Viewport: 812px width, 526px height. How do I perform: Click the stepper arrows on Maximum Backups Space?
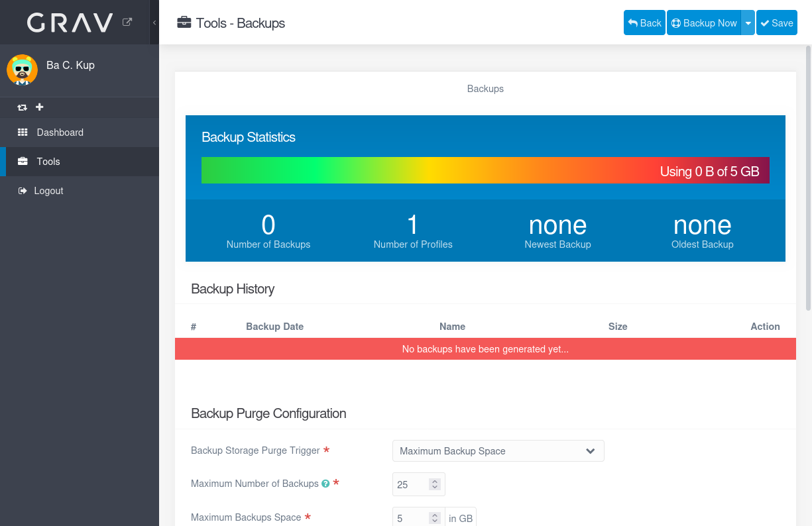click(435, 518)
